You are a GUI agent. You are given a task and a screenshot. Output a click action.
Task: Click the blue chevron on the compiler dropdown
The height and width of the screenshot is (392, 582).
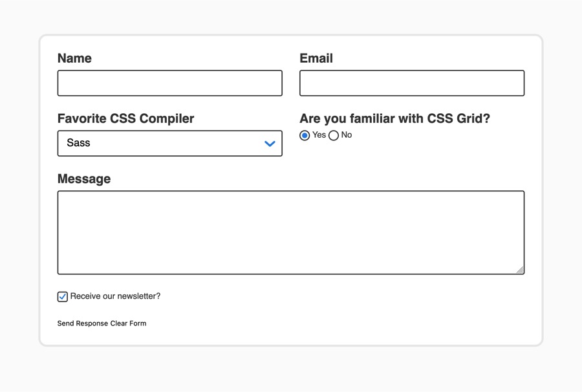[x=270, y=143]
